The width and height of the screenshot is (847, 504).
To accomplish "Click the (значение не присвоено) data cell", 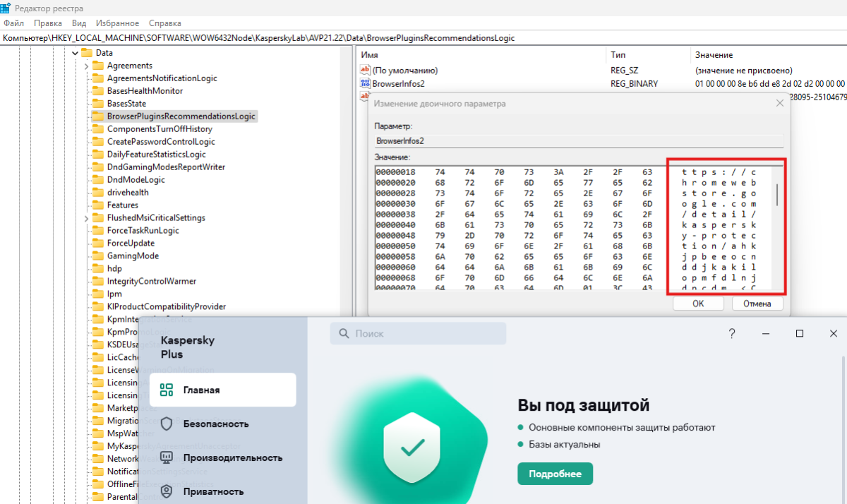I will (x=744, y=70).
